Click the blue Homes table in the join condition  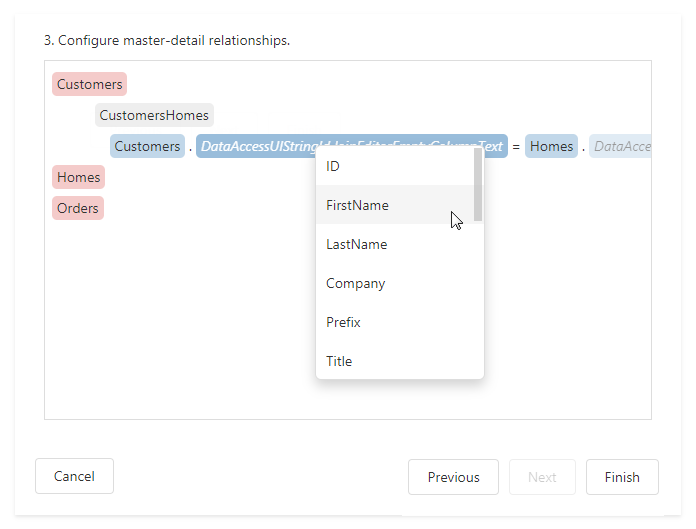[x=551, y=147]
